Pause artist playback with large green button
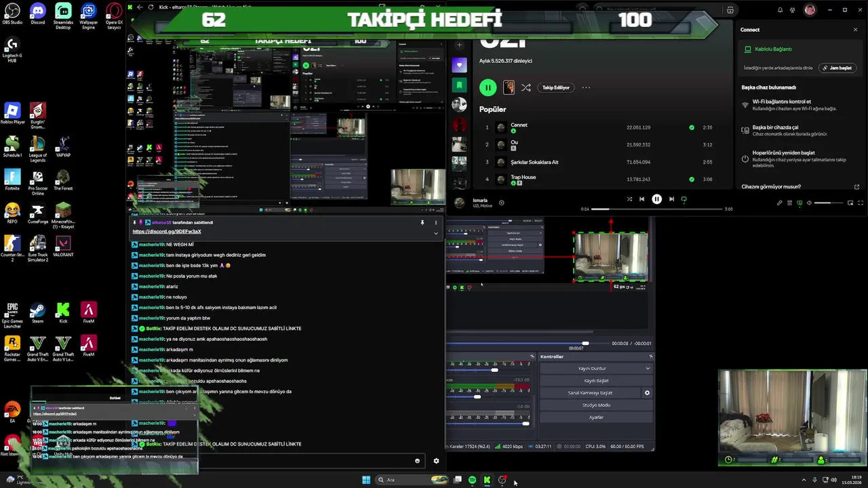Viewport: 868px width, 488px height. 488,87
